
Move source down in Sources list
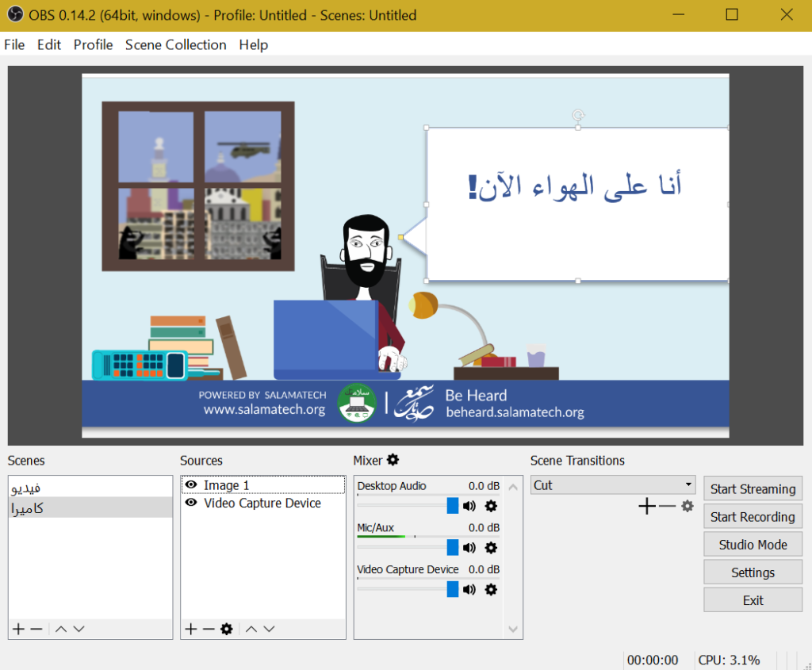click(270, 629)
